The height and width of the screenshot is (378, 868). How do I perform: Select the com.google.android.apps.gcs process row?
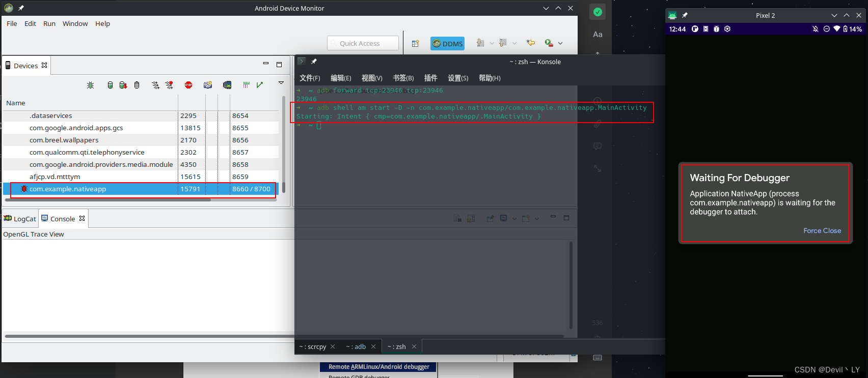point(141,128)
